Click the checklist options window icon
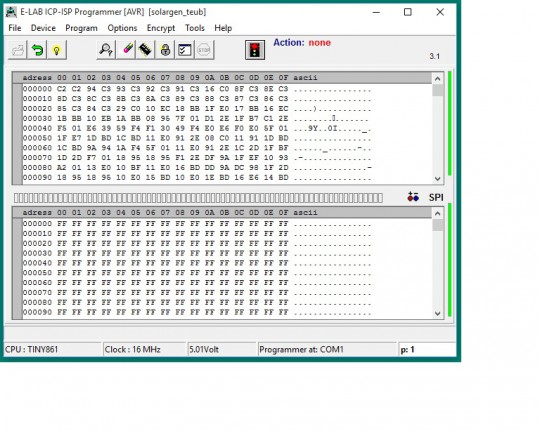This screenshot has width=540, height=431. coord(185,50)
